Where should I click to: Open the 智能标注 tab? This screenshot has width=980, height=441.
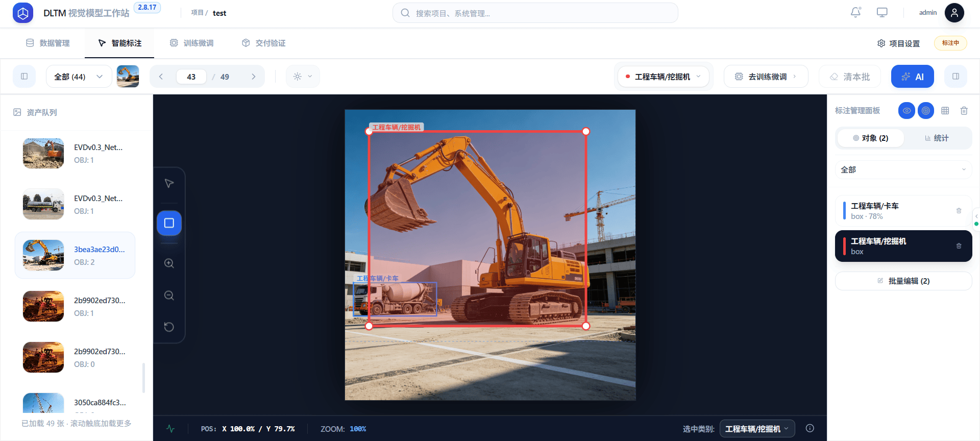pyautogui.click(x=119, y=43)
